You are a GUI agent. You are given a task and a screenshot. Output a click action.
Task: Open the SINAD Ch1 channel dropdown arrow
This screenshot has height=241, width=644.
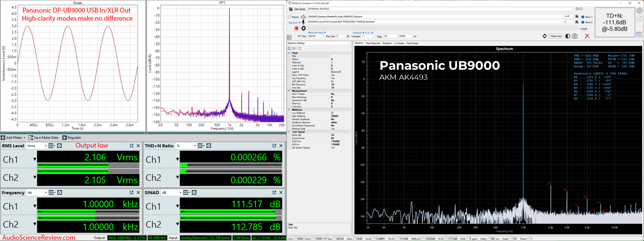pyautogui.click(x=177, y=206)
